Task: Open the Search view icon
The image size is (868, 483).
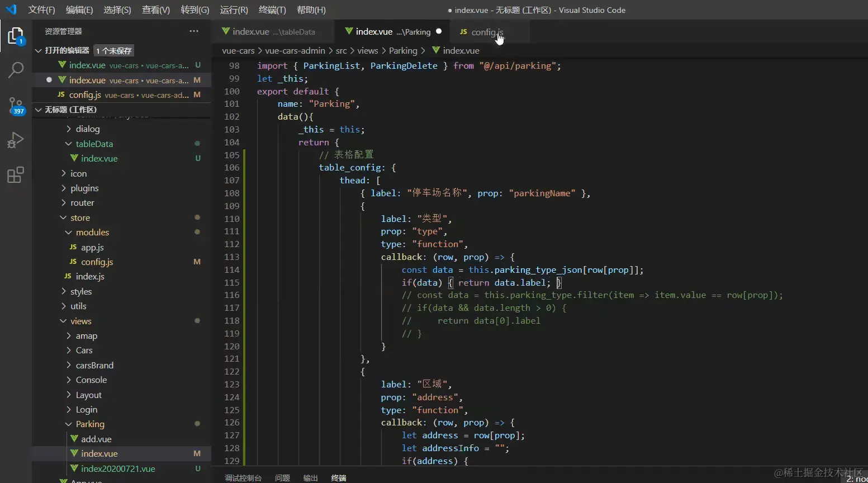Action: click(16, 70)
